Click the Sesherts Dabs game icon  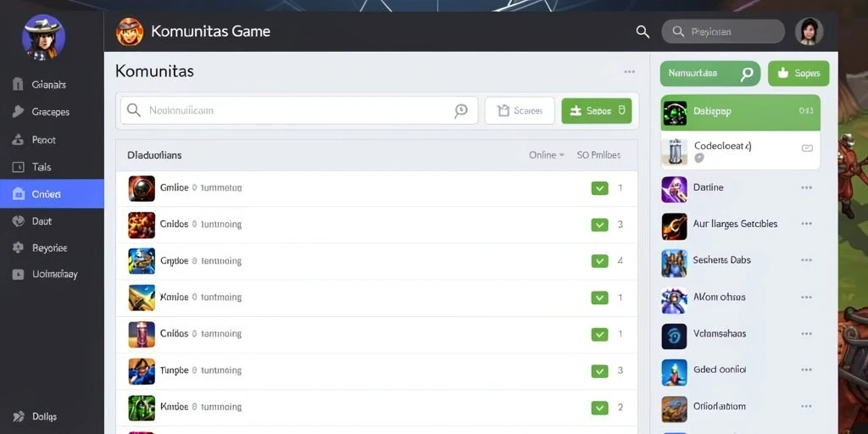click(674, 263)
